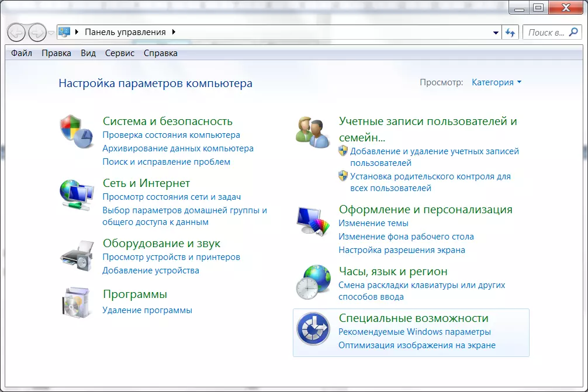
Task: Open the Сервис menu
Action: coord(119,53)
